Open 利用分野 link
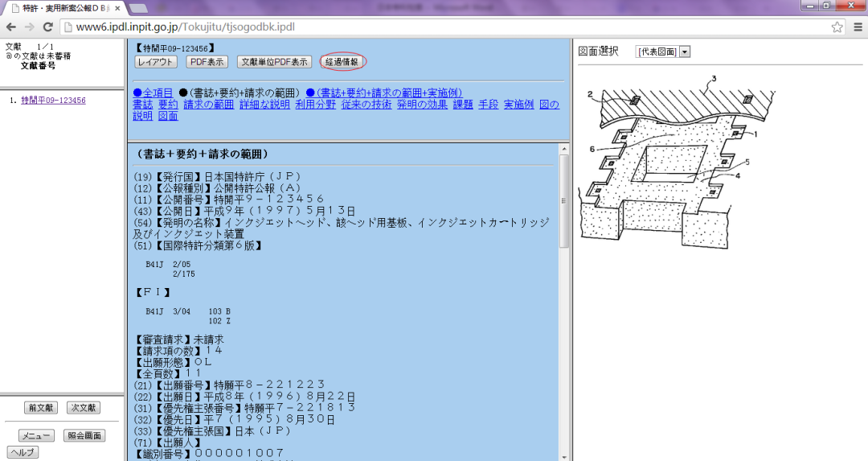 316,104
